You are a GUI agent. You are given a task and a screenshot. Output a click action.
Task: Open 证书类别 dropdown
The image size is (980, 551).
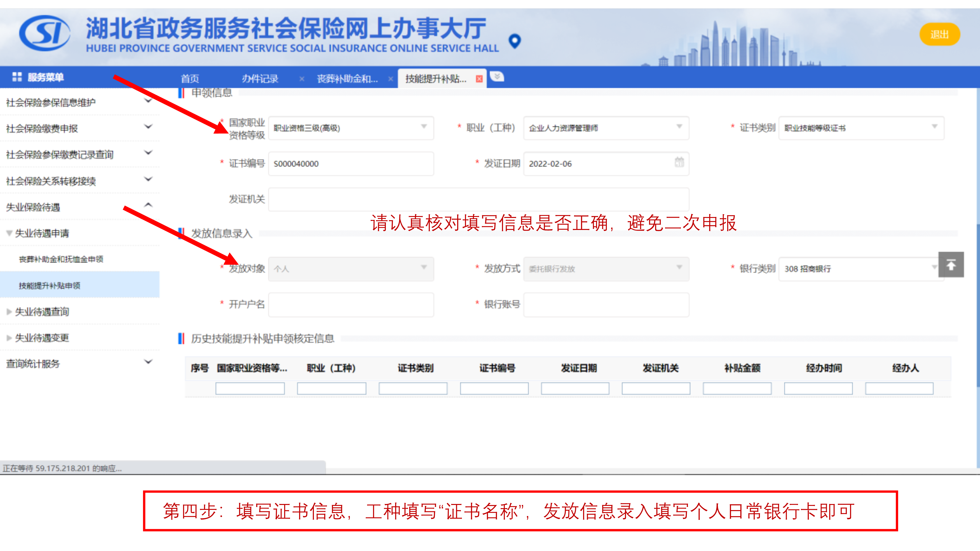click(x=861, y=128)
